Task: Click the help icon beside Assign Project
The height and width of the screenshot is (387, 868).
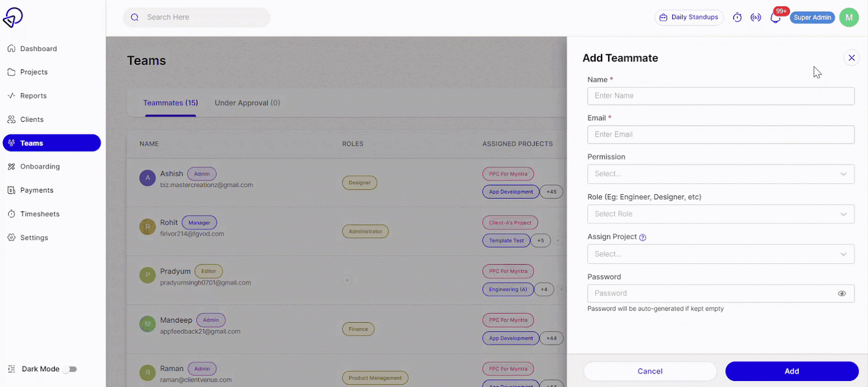Action: 643,237
